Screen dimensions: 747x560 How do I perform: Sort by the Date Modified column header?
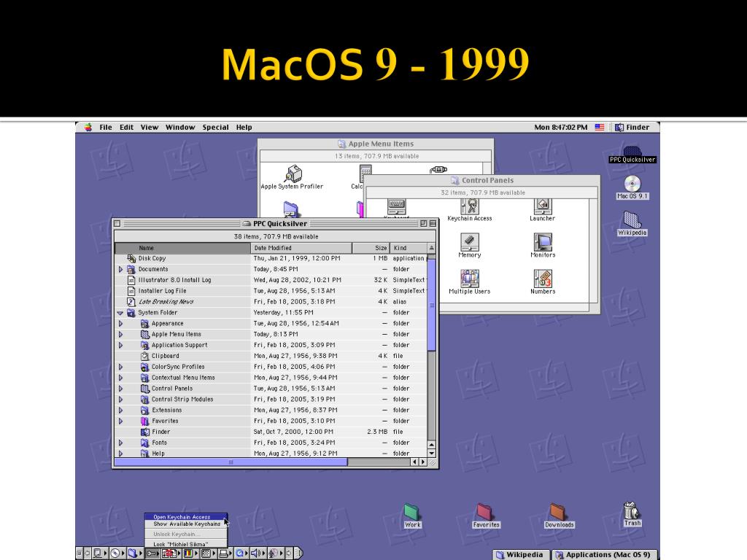301,248
